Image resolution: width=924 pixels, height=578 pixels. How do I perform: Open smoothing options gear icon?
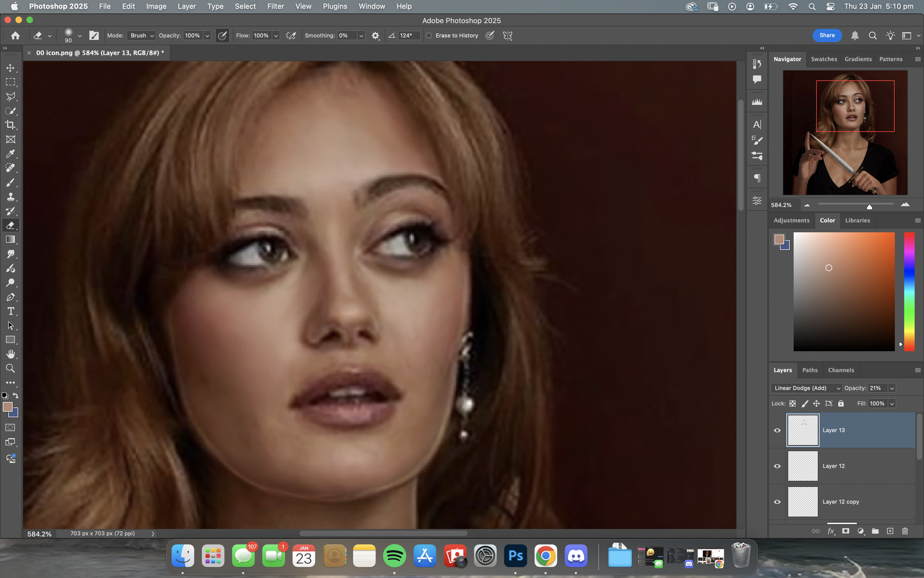click(375, 36)
